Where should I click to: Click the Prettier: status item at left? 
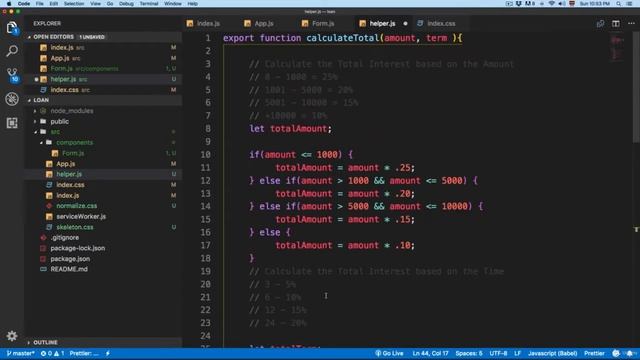[x=84, y=353]
